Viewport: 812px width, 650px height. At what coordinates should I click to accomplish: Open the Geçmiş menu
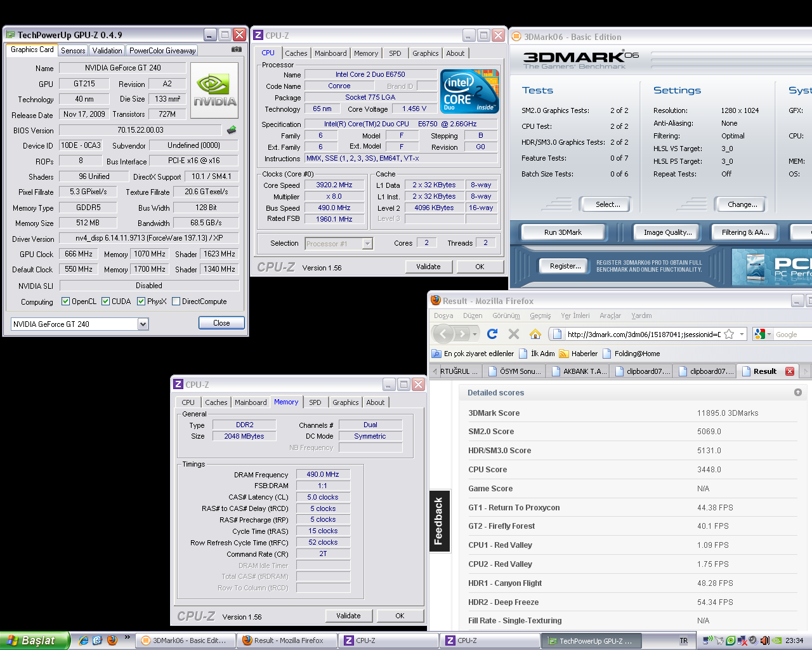click(x=540, y=315)
